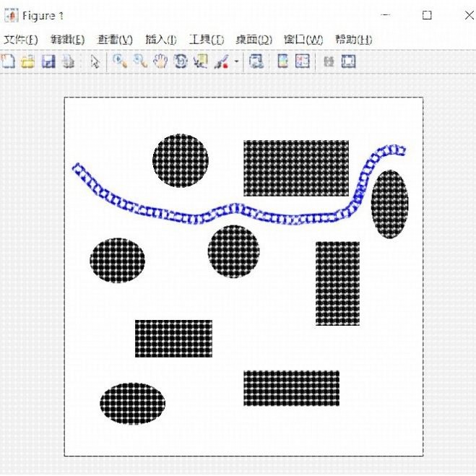Screen dimensions: 476x476
Task: Select the Rotate 3D tool
Action: (181, 61)
